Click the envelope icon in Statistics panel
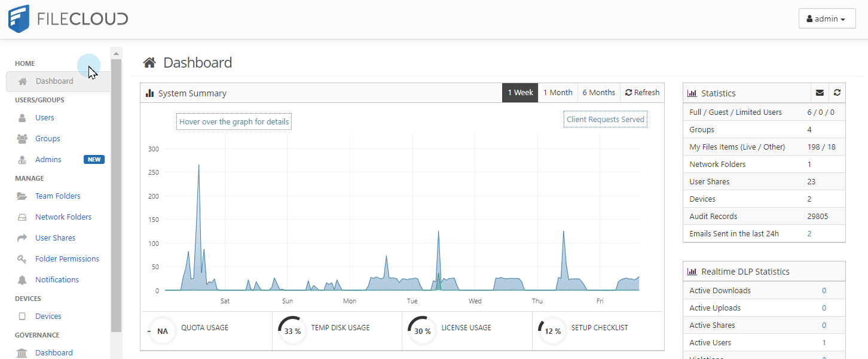 820,93
